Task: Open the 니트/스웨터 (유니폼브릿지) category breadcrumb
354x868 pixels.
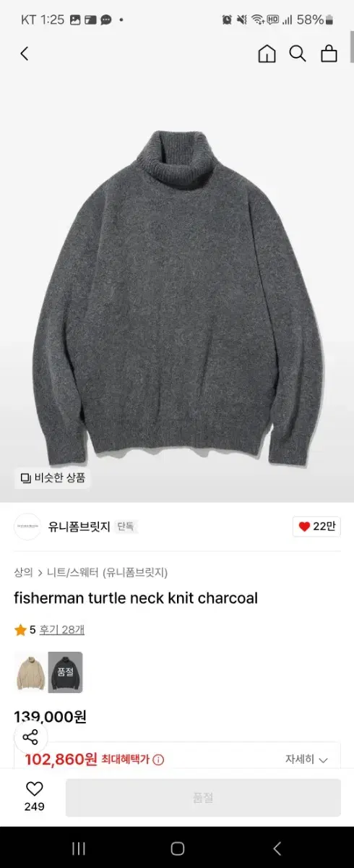Action: [107, 572]
